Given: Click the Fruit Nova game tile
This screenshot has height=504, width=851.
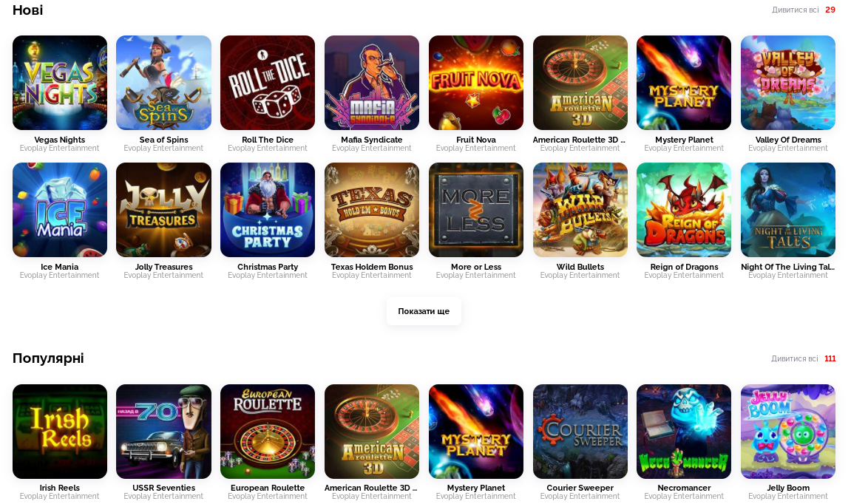Looking at the screenshot, I should (476, 83).
